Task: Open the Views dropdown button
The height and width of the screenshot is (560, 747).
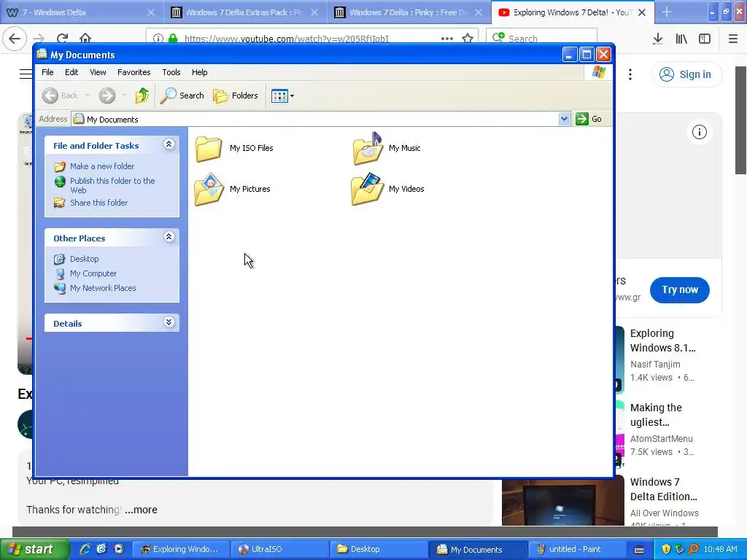Action: click(x=282, y=96)
